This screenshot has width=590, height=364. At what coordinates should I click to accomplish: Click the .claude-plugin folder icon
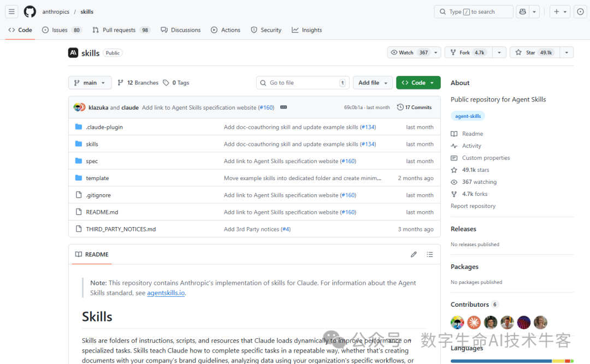pyautogui.click(x=78, y=127)
